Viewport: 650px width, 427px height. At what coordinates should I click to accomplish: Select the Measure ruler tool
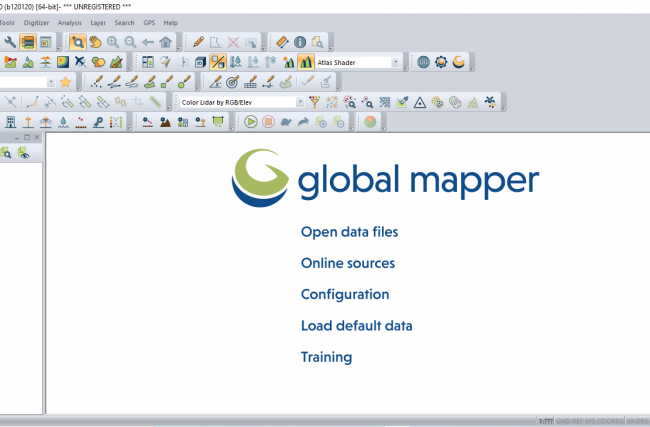(282, 42)
